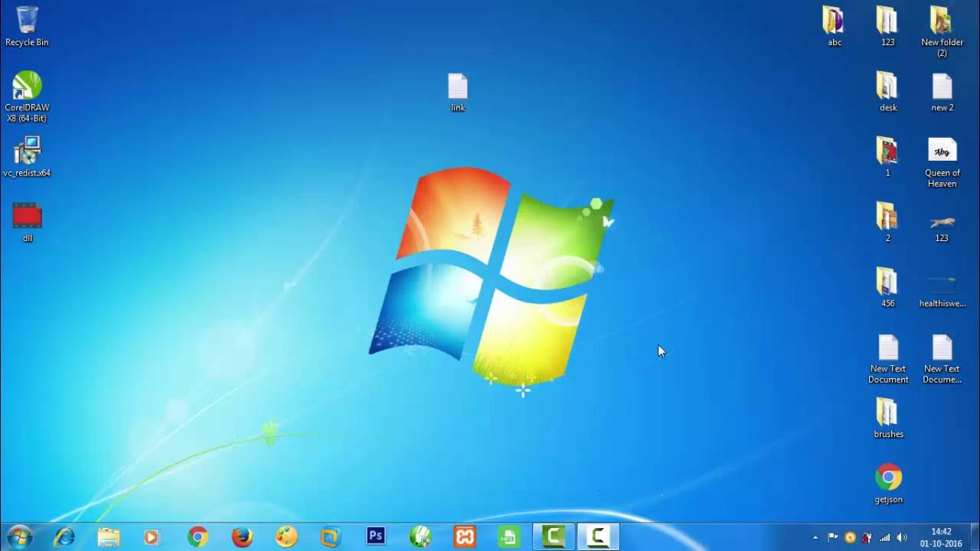Open the clock showing 14:42

tap(941, 537)
